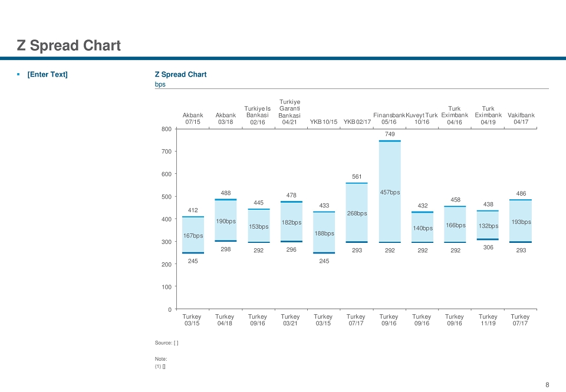Click the Z Spread Chart subtitle heading
The width and height of the screenshot is (566, 392).
point(180,74)
